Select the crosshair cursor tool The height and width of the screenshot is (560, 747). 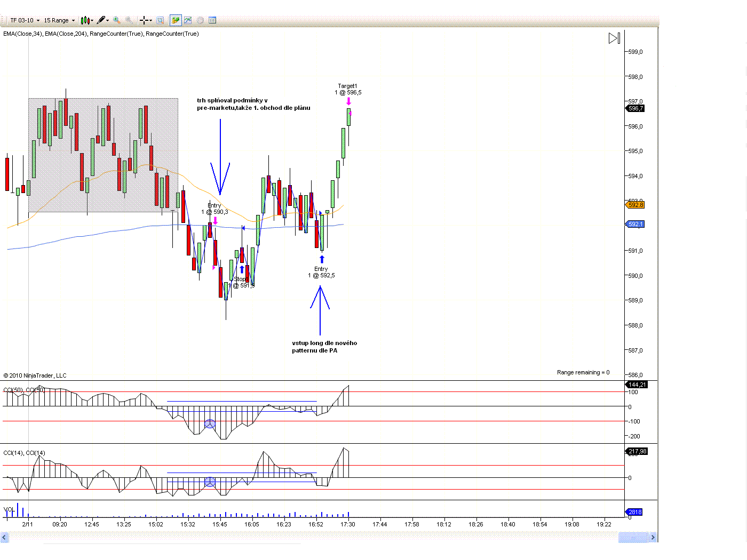tap(144, 20)
